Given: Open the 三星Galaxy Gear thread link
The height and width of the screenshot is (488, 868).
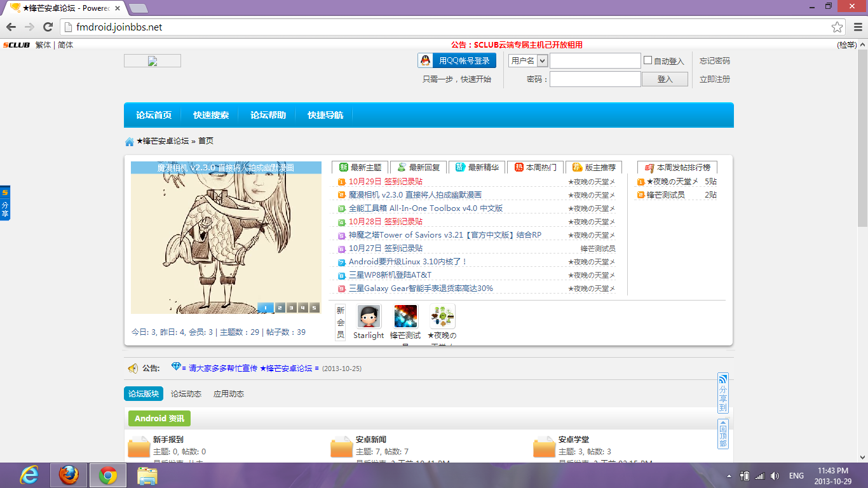Looking at the screenshot, I should 421,288.
